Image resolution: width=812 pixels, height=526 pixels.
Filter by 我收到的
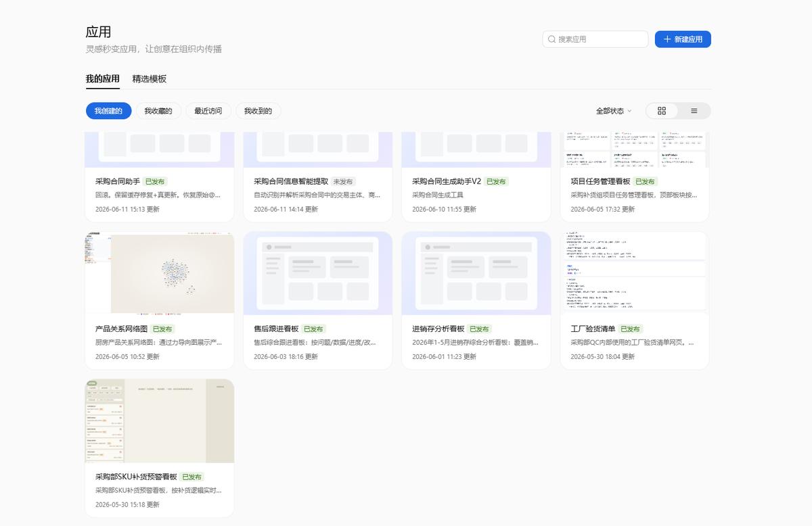click(258, 111)
